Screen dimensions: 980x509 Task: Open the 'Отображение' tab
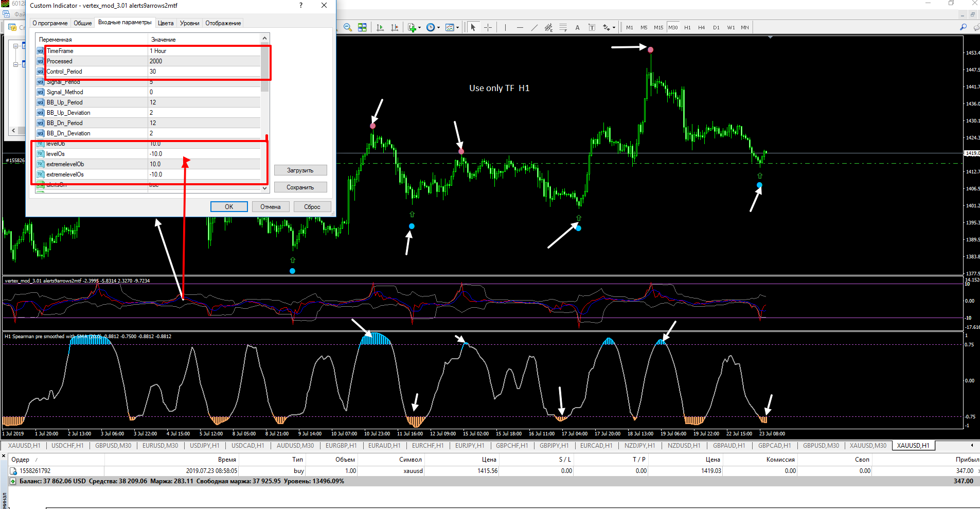tap(223, 23)
